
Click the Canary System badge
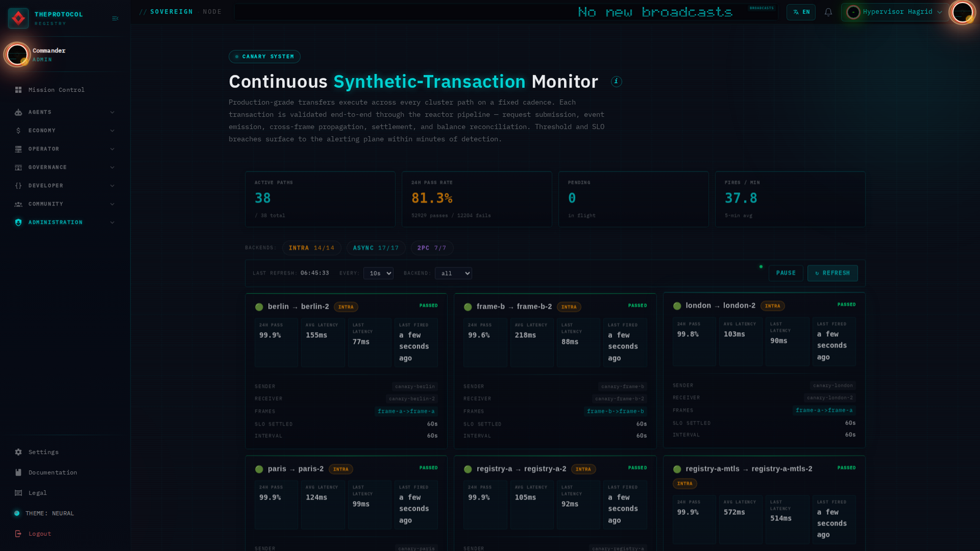click(265, 56)
